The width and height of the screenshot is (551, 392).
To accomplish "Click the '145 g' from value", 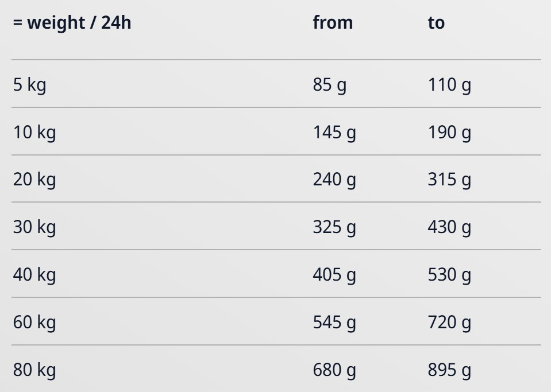I will [x=334, y=133].
